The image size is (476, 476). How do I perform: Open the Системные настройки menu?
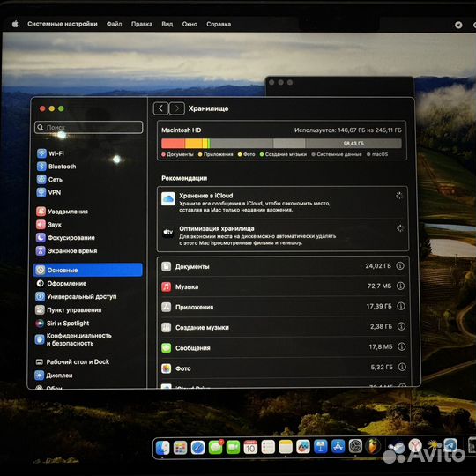pyautogui.click(x=63, y=24)
